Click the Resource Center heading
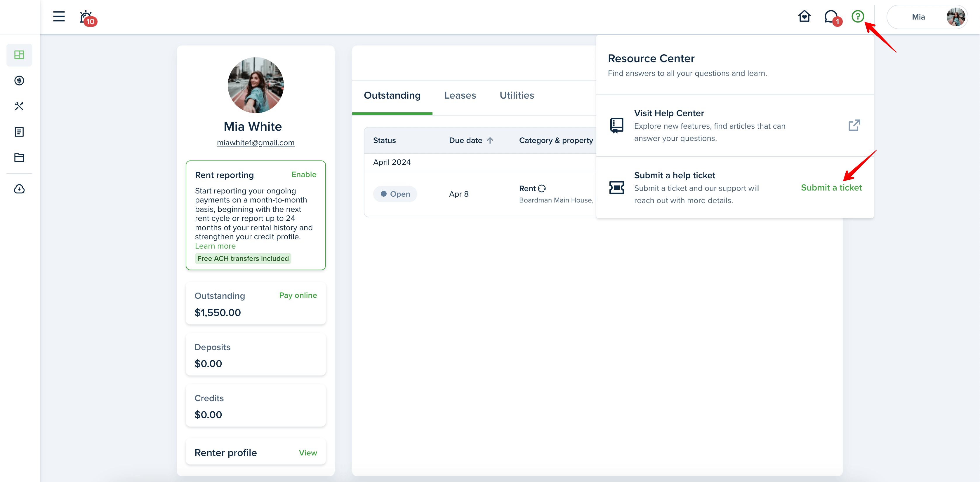980x482 pixels. tap(651, 59)
